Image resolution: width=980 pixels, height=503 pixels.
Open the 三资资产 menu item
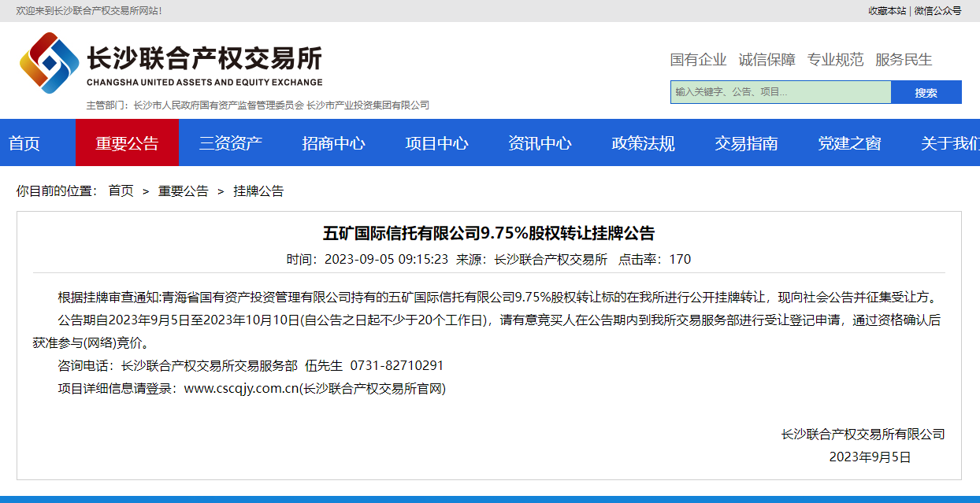[x=230, y=143]
